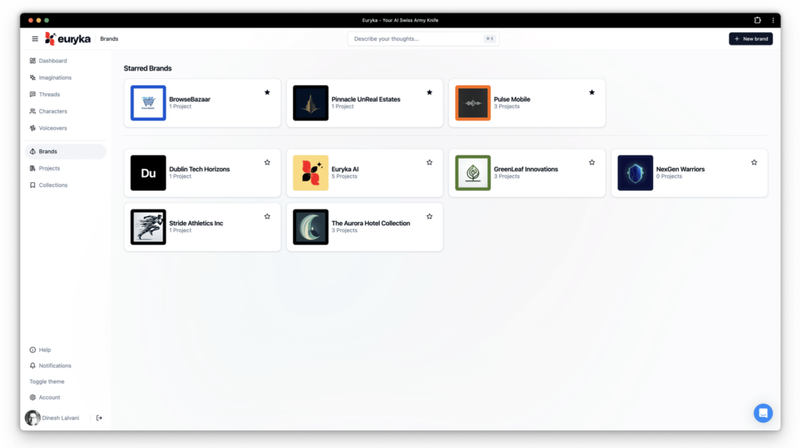
Task: Open the Pulse Mobile logo thumbnail
Action: click(x=472, y=103)
